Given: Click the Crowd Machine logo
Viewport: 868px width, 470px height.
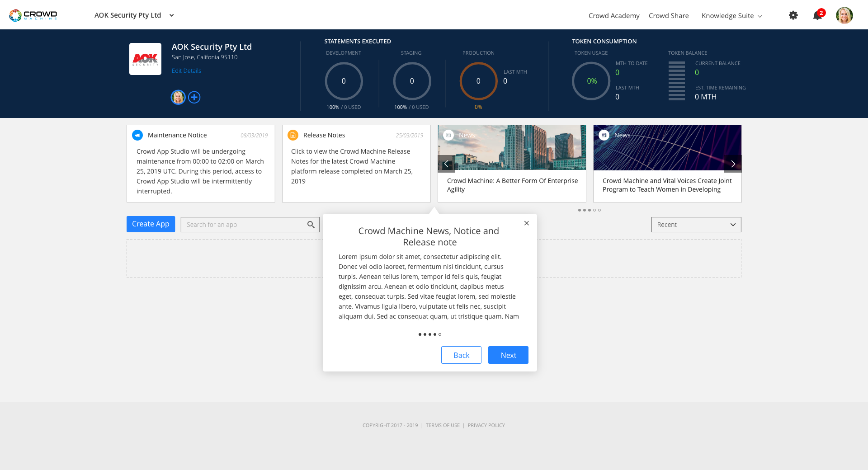Looking at the screenshot, I should coord(33,15).
